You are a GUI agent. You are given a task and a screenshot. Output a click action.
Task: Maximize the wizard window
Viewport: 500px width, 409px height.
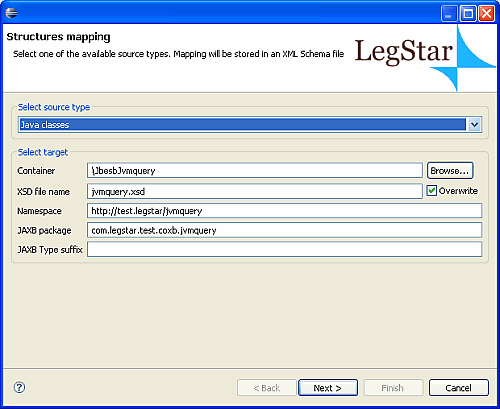tap(468, 14)
